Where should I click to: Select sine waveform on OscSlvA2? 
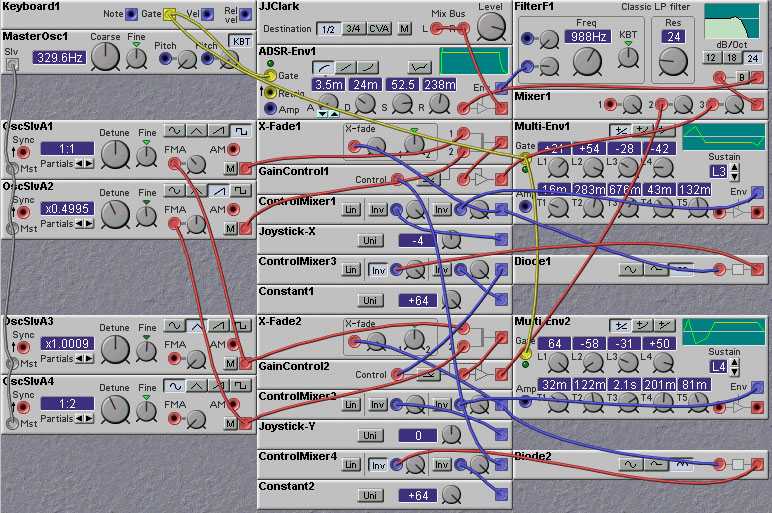(x=175, y=189)
